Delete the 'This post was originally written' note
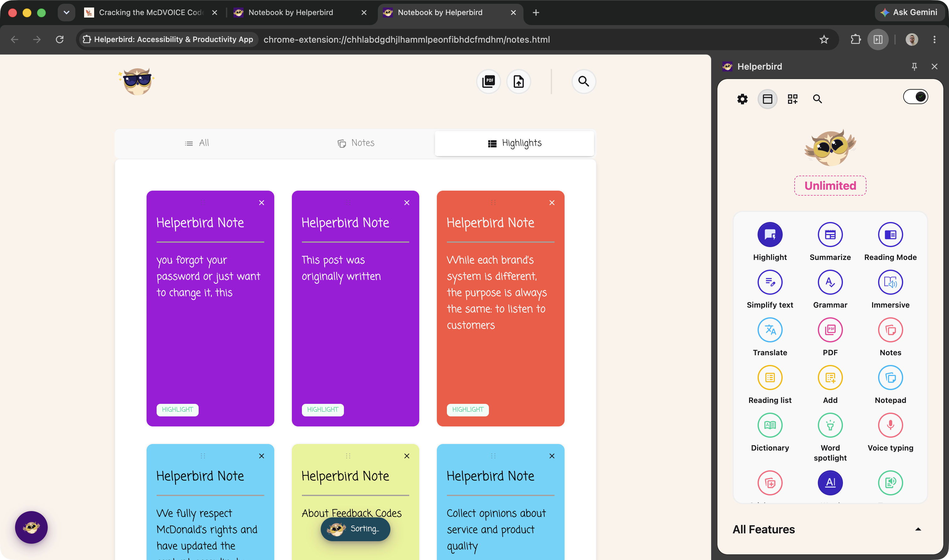Screen dimensions: 949x560 (x=407, y=203)
